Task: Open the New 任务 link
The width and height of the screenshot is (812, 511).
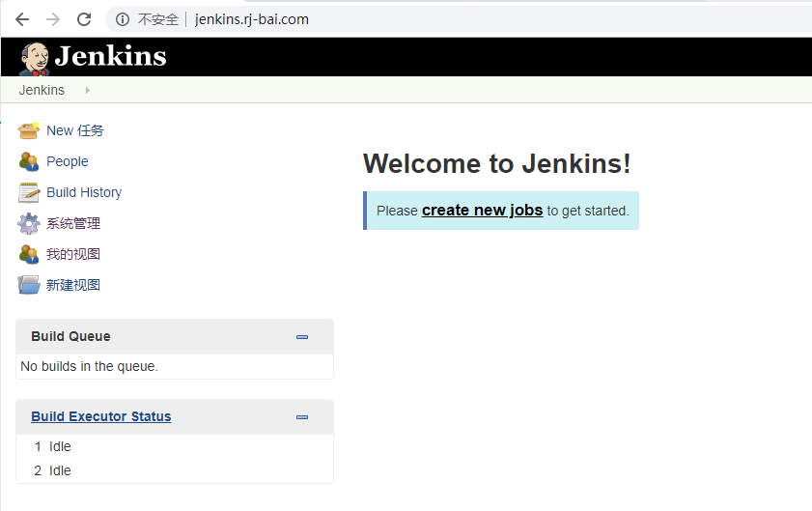Action: [x=75, y=130]
